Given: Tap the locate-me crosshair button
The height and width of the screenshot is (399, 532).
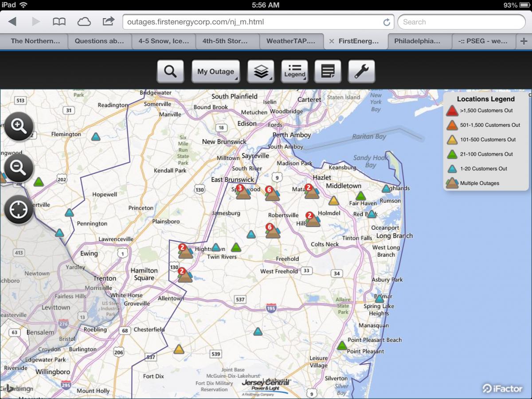Looking at the screenshot, I should (19, 209).
